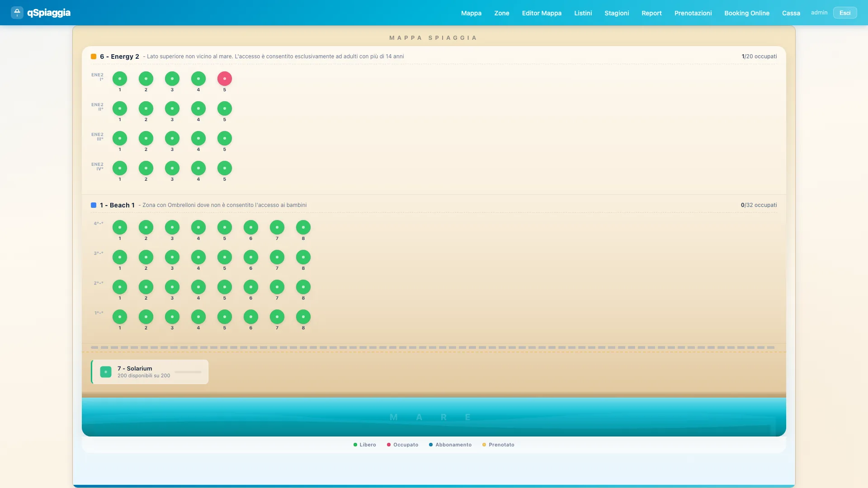Pick umbrella 5 in ENE2 IV° row
Image resolution: width=868 pixels, height=488 pixels.
(224, 168)
